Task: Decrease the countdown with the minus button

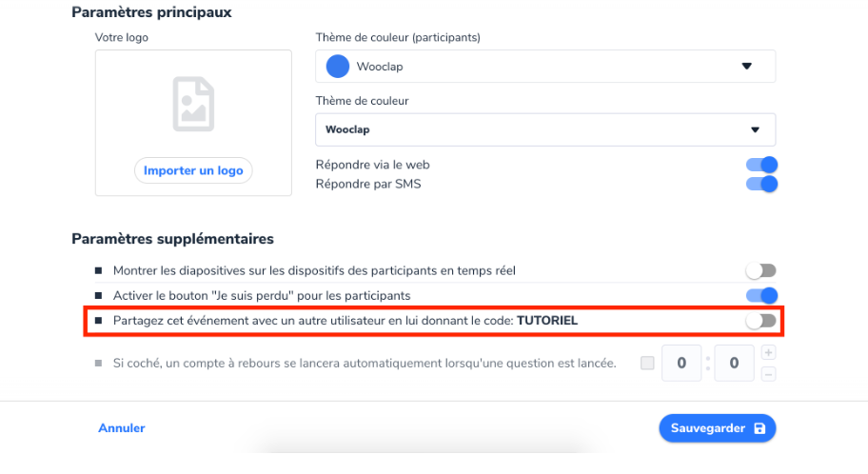Action: coord(768,374)
